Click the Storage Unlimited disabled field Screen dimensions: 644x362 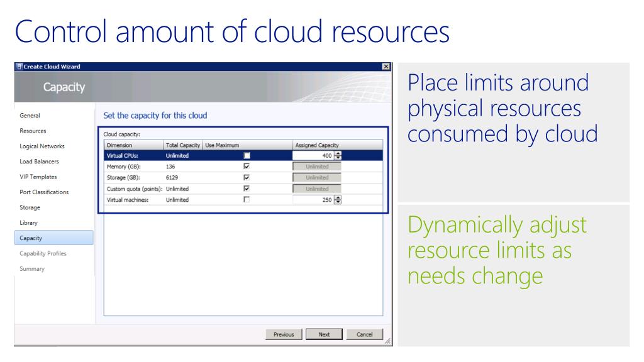[317, 178]
